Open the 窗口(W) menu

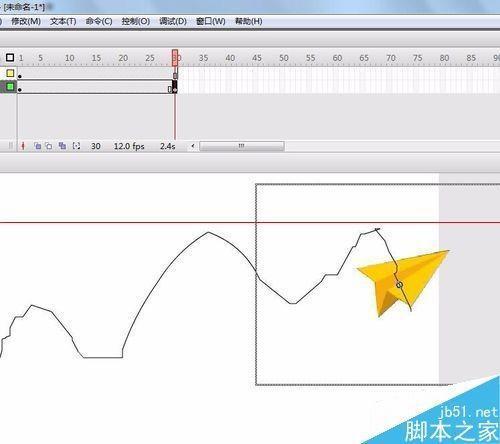pyautogui.click(x=211, y=21)
